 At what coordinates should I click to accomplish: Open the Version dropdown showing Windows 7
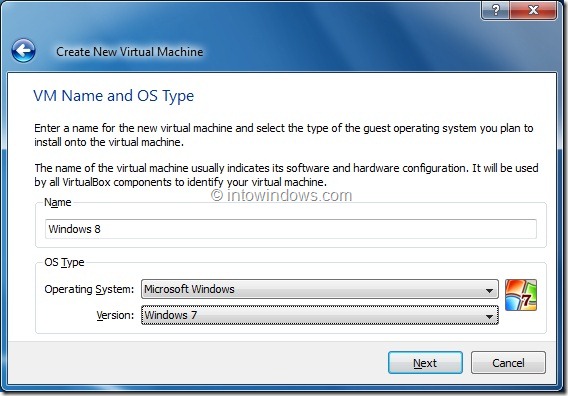320,315
